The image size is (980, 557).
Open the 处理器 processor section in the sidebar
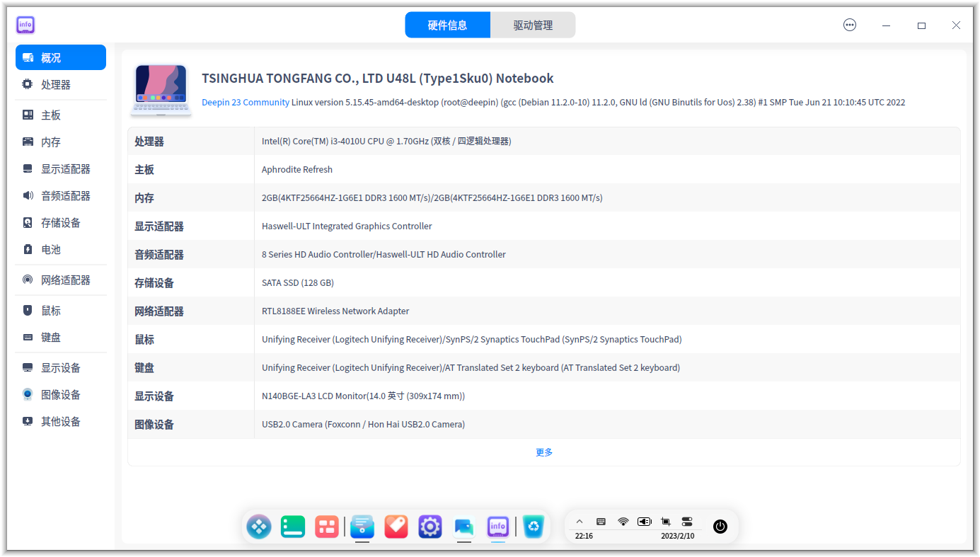[x=61, y=84]
